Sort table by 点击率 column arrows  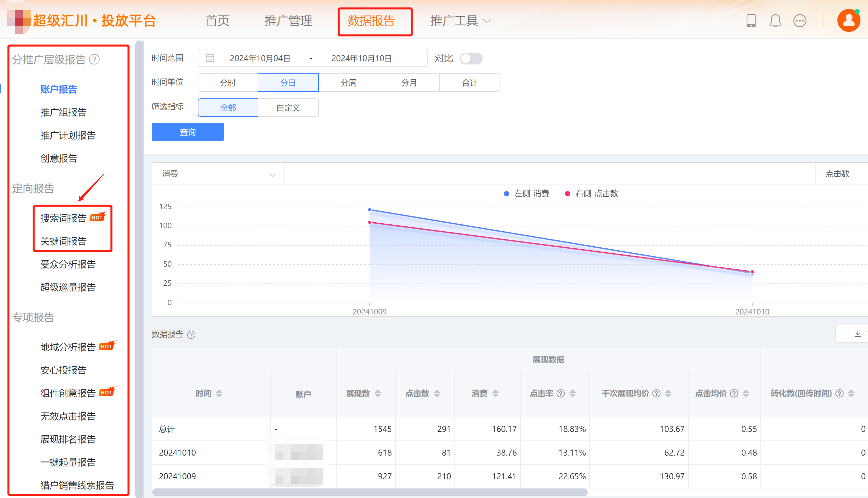[573, 394]
